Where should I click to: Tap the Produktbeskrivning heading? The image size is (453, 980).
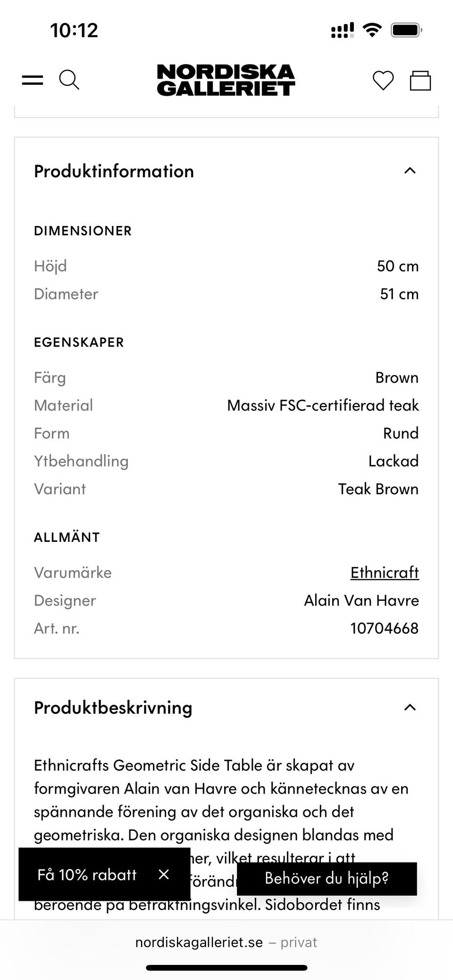point(113,708)
